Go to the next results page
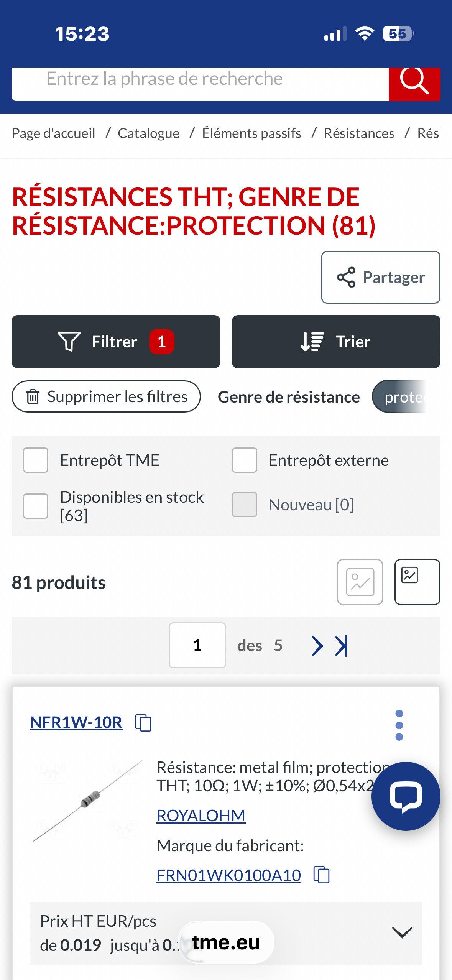This screenshot has width=452, height=980. click(317, 646)
